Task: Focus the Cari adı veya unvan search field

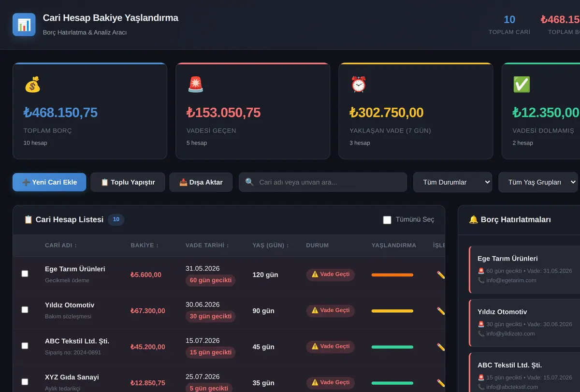Action: (323, 182)
